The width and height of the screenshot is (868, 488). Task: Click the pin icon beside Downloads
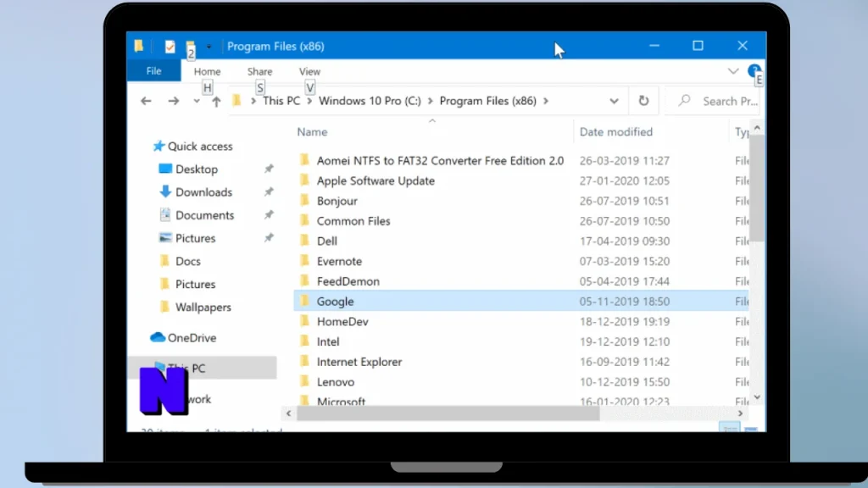[269, 192]
